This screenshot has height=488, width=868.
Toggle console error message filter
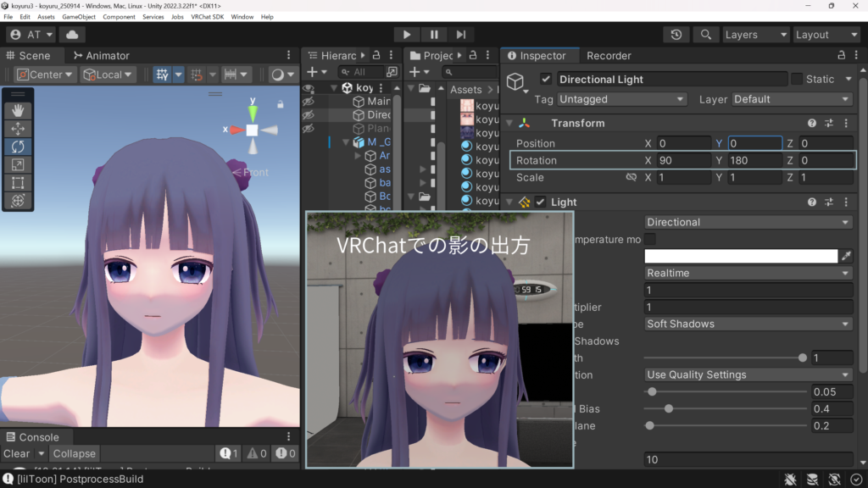pos(286,453)
